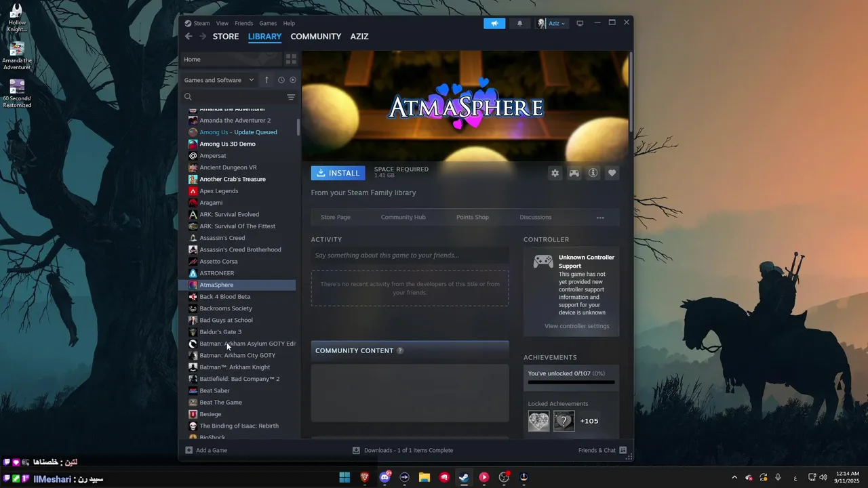
Task: Open the View menu
Action: pyautogui.click(x=222, y=23)
